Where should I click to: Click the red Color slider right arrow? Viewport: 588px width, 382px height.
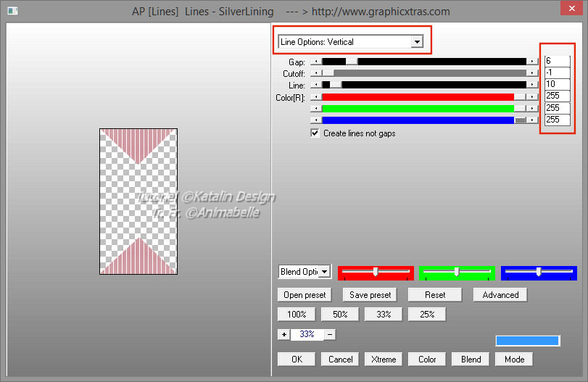coord(532,97)
